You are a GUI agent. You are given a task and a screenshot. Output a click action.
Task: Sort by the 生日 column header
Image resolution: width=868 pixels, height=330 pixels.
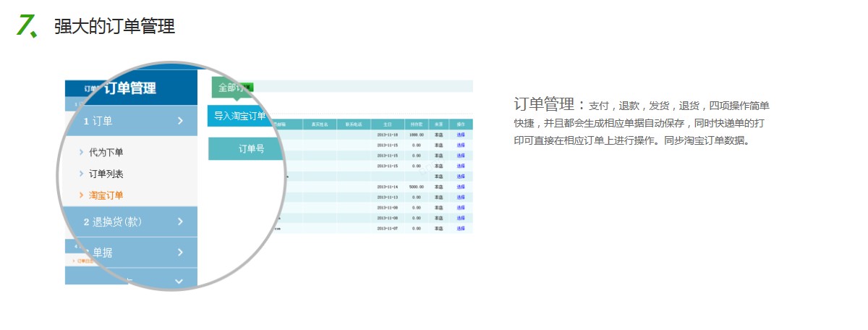pos(387,124)
